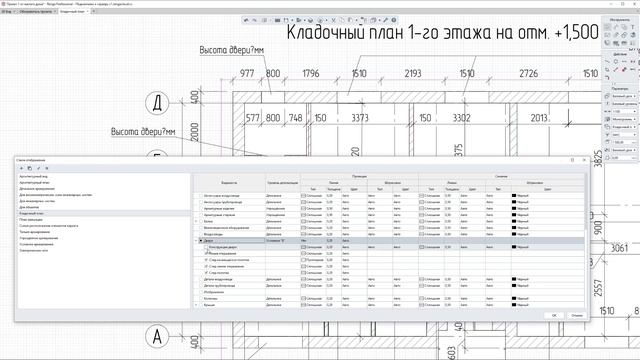This screenshot has height=360, width=640.
Task: Enable the Конструкция двери checkbox
Action: pyautogui.click(x=206, y=247)
